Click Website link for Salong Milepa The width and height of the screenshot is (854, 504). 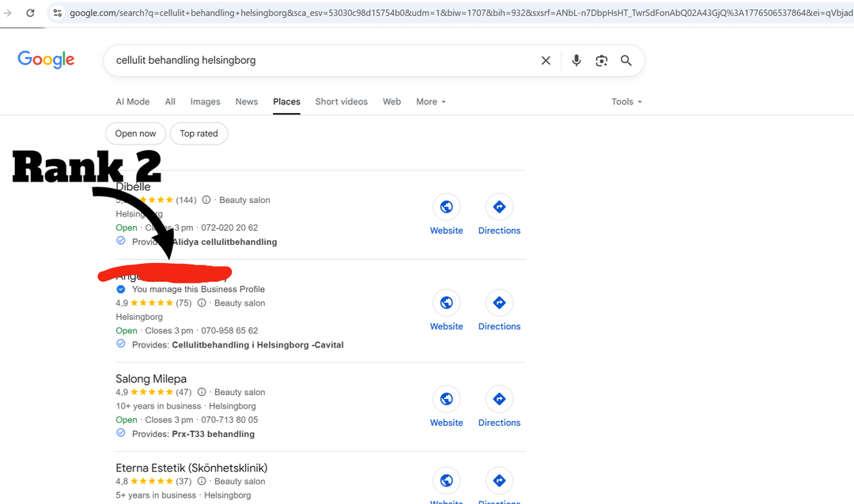pyautogui.click(x=447, y=423)
